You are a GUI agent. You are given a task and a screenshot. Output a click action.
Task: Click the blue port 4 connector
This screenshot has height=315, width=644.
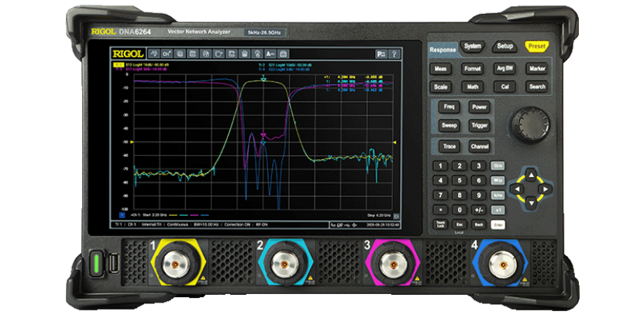501,264
